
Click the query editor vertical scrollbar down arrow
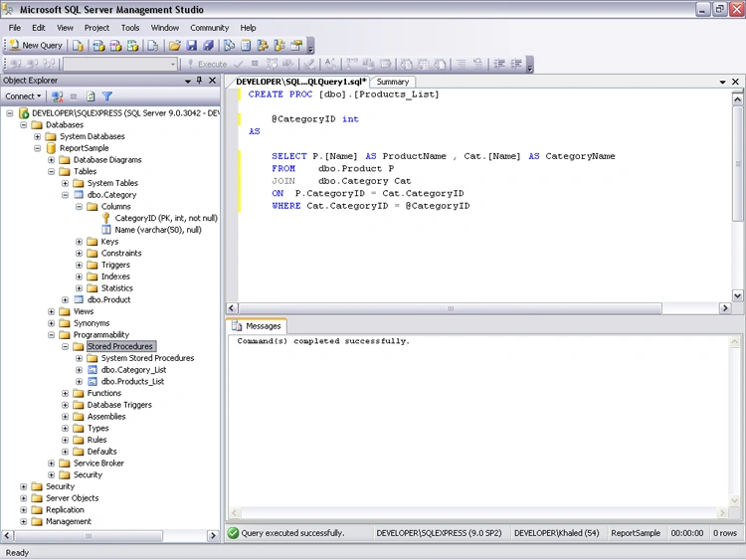point(737,295)
